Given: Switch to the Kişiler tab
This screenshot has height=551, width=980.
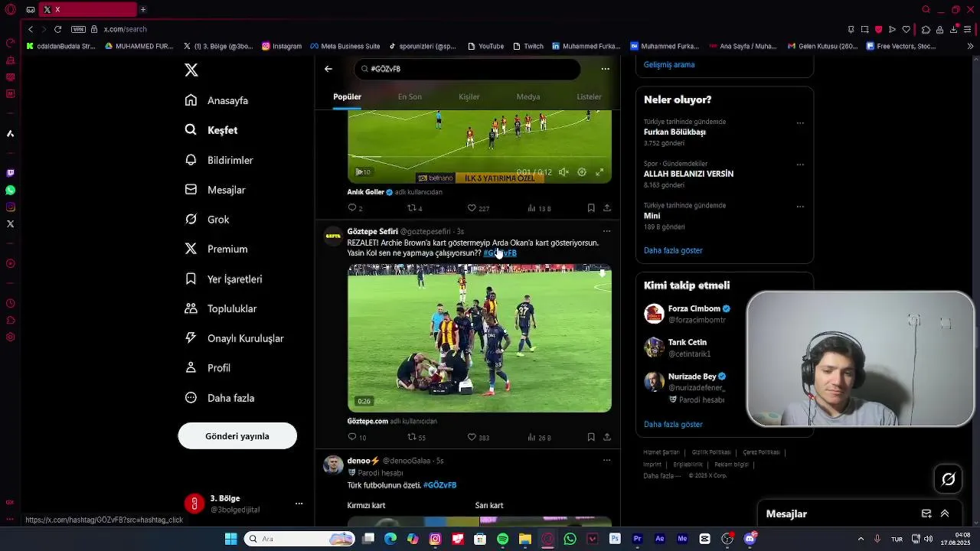Looking at the screenshot, I should pyautogui.click(x=469, y=97).
